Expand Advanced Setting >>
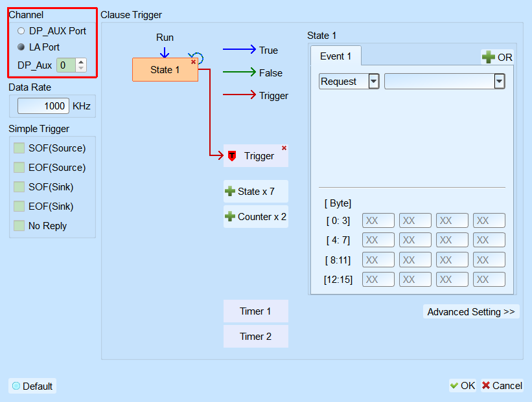Image resolution: width=532 pixels, height=402 pixels. point(471,311)
